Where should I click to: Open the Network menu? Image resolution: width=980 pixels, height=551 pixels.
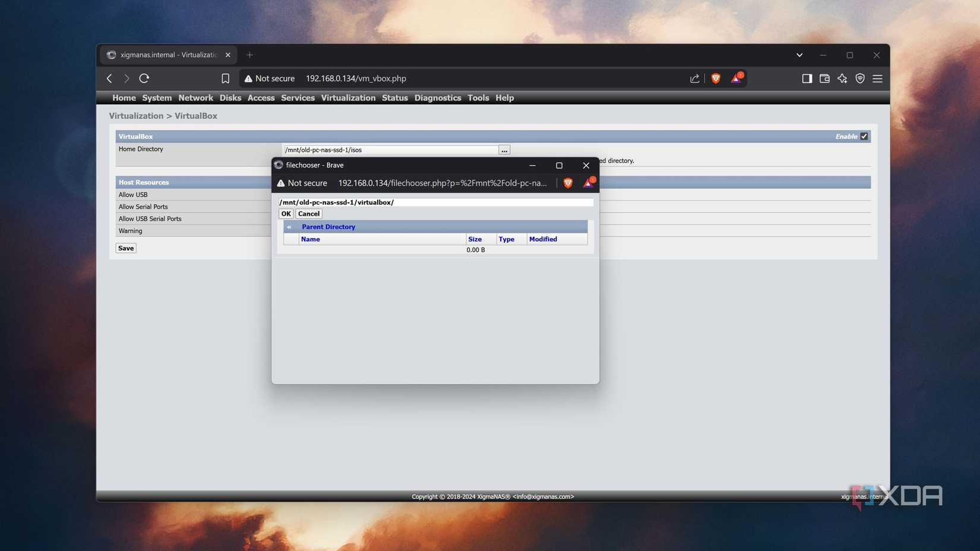click(195, 98)
